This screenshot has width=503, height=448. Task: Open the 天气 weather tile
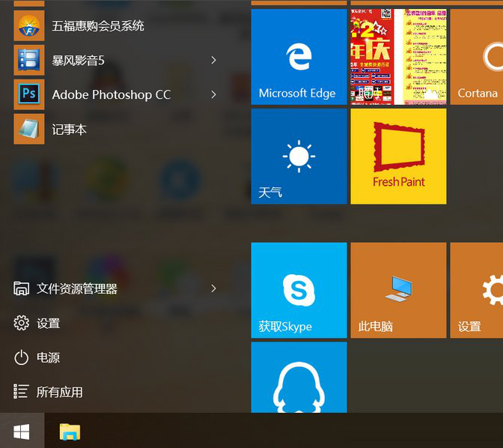click(x=299, y=157)
